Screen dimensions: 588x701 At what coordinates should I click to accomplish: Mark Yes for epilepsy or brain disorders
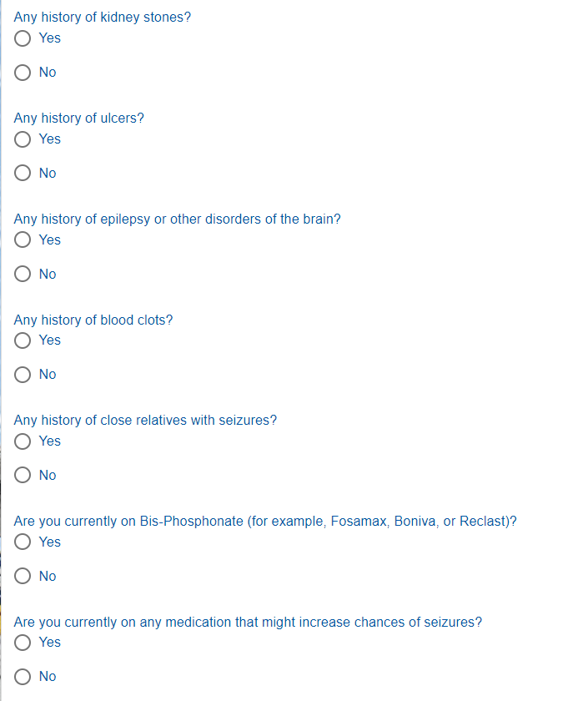[23, 240]
